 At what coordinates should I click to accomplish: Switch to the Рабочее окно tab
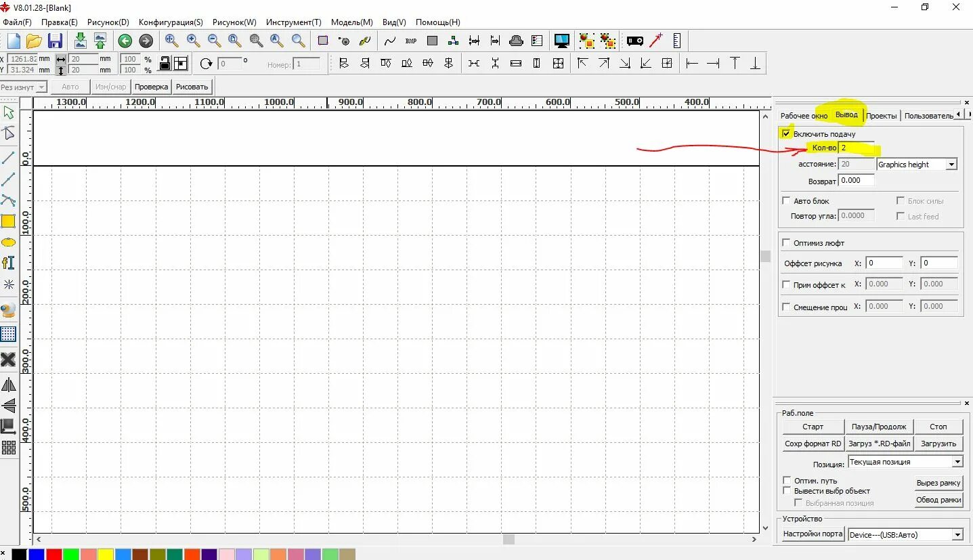(803, 116)
